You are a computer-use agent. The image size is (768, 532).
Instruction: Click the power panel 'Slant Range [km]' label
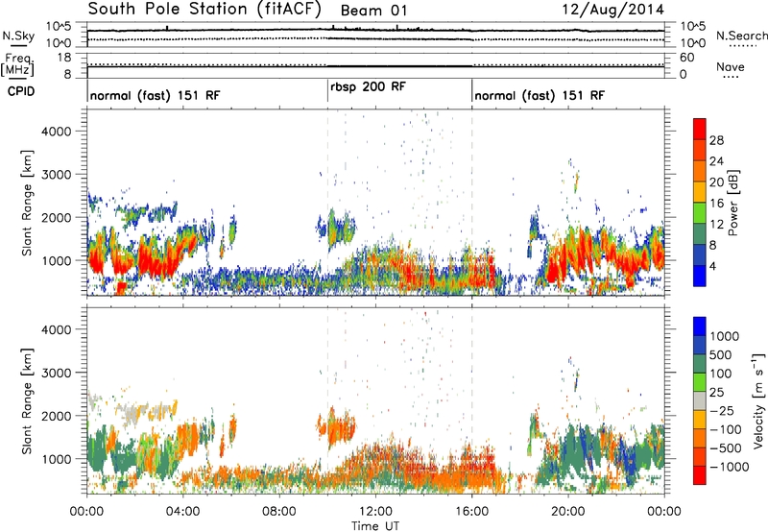pyautogui.click(x=27, y=203)
